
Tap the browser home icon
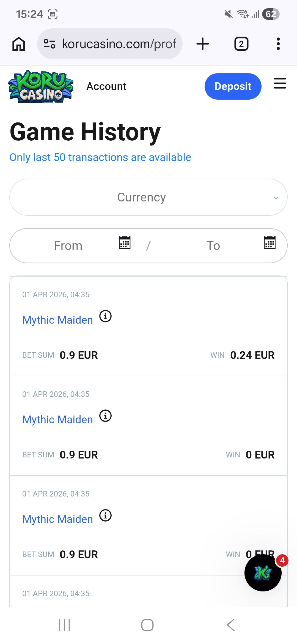tap(19, 44)
